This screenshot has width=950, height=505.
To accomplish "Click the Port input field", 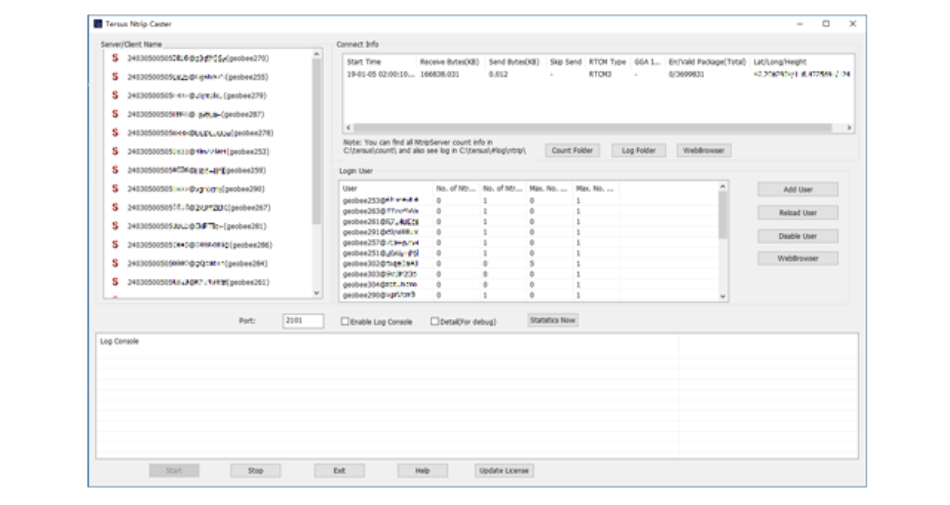I will pos(302,321).
